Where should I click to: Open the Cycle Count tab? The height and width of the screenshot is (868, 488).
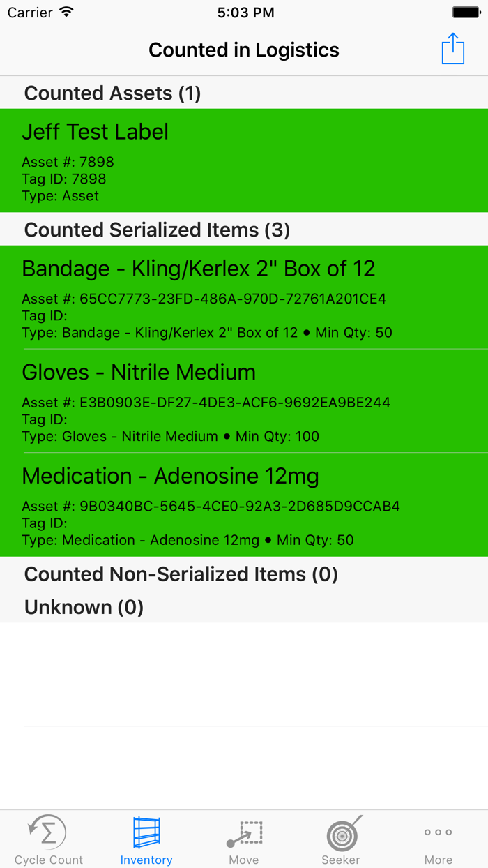pyautogui.click(x=48, y=839)
